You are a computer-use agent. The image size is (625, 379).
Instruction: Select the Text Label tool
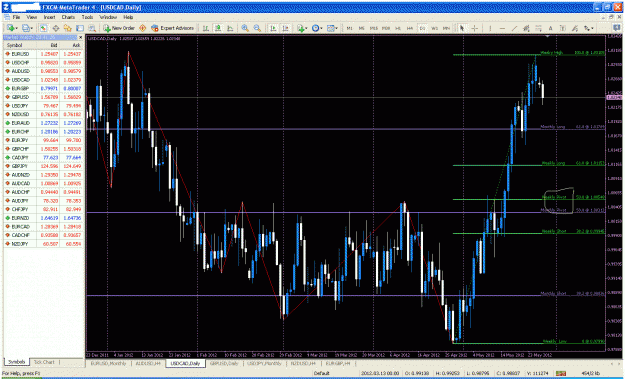pyautogui.click(x=563, y=28)
